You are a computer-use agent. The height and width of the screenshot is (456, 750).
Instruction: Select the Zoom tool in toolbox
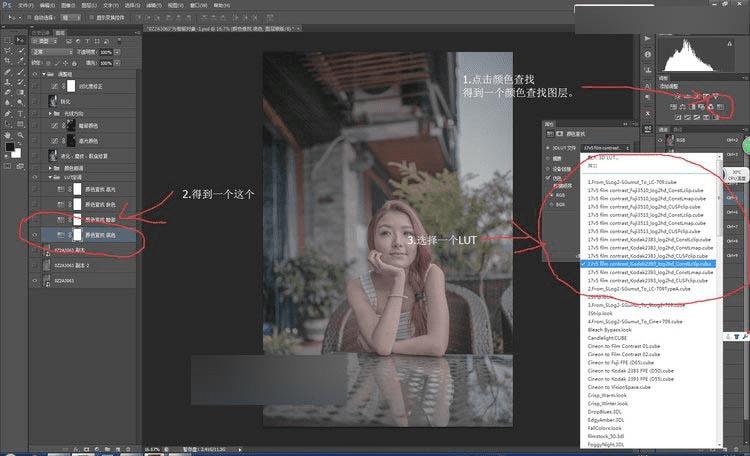(20, 135)
